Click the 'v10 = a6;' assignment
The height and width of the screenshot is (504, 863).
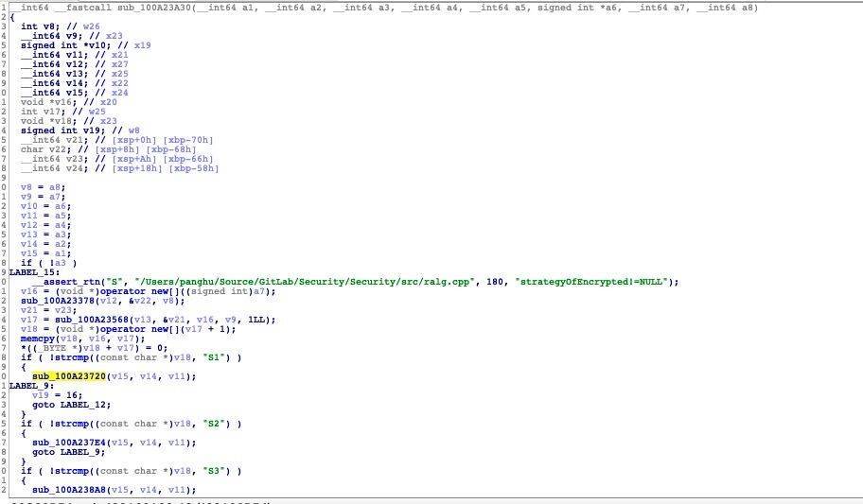(45, 206)
